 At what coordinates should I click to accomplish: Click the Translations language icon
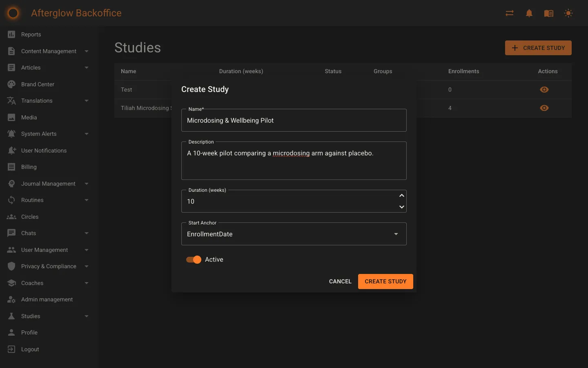(x=11, y=101)
